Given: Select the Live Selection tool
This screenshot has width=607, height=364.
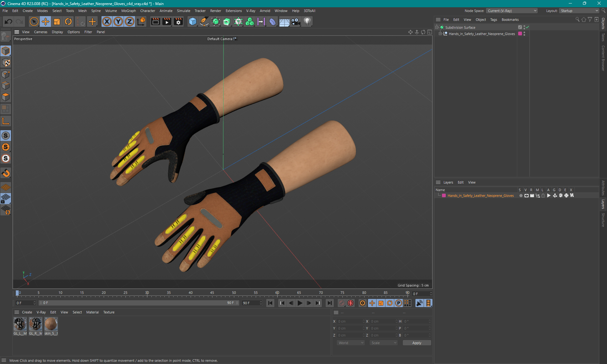Looking at the screenshot, I should [34, 21].
